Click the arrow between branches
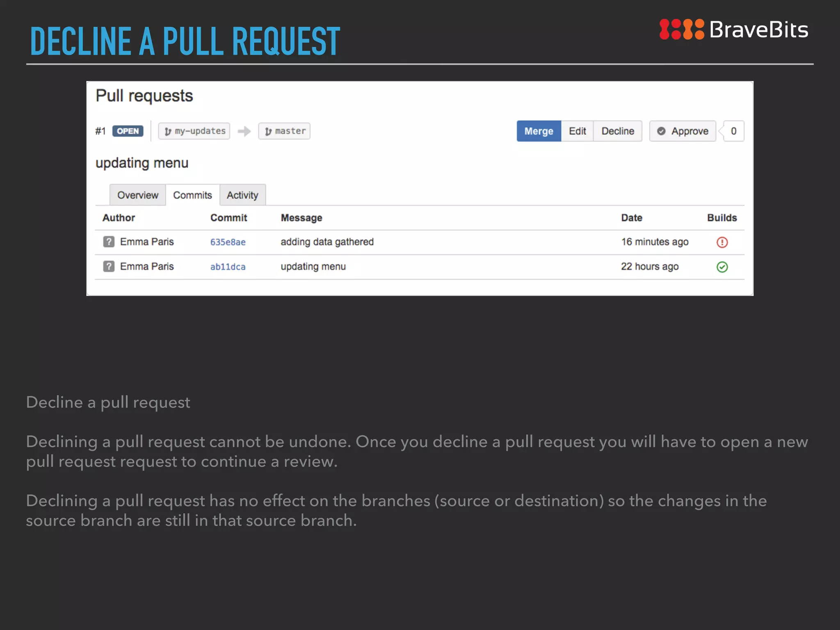Screen dimensions: 840x630 point(244,131)
